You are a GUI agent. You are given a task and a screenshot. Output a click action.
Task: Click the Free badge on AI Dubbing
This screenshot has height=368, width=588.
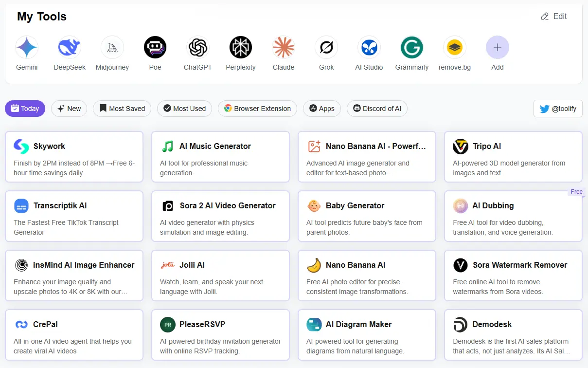576,192
